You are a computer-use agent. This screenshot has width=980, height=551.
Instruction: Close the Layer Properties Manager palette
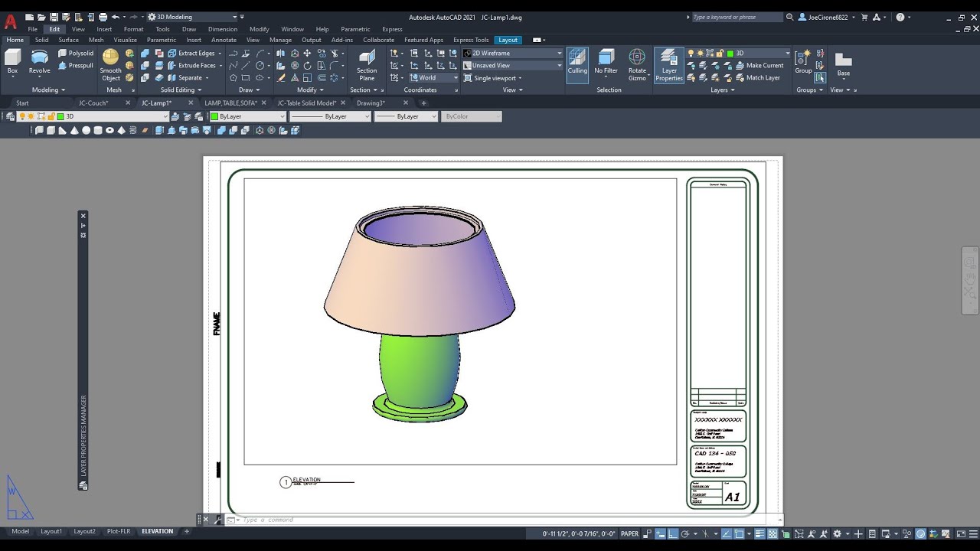click(83, 216)
